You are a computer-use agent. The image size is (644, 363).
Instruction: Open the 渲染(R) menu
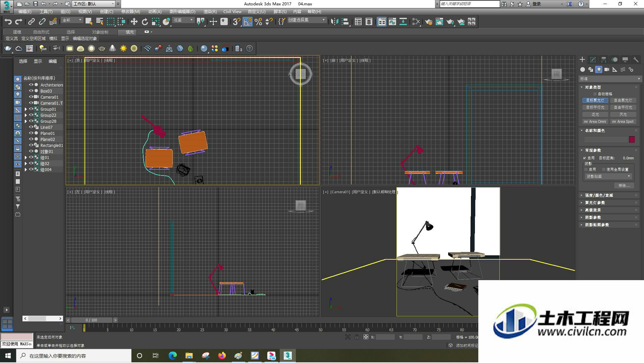click(x=210, y=12)
